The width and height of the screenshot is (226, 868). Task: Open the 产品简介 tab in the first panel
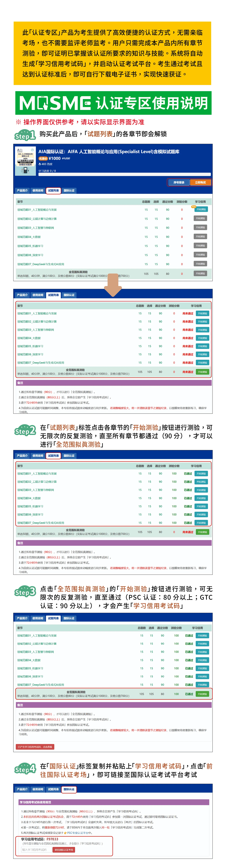(22, 190)
